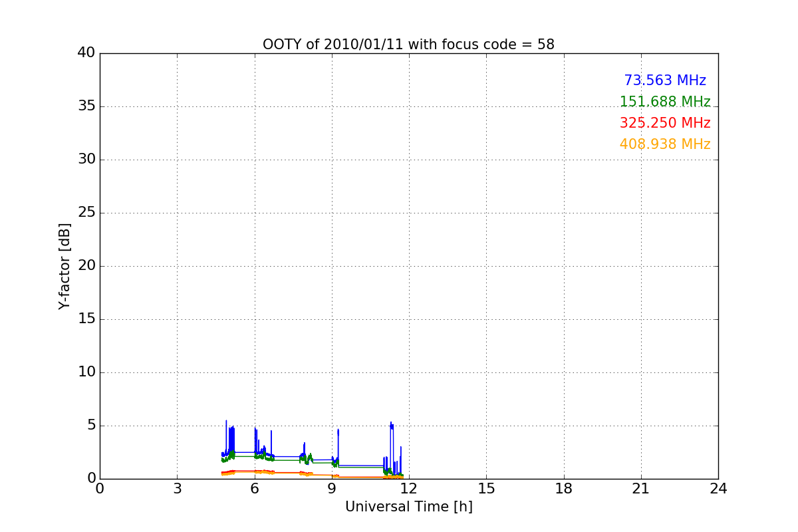Image resolution: width=798 pixels, height=532 pixels.
Task: Click y-axis tick label 15
Action: click(86, 319)
